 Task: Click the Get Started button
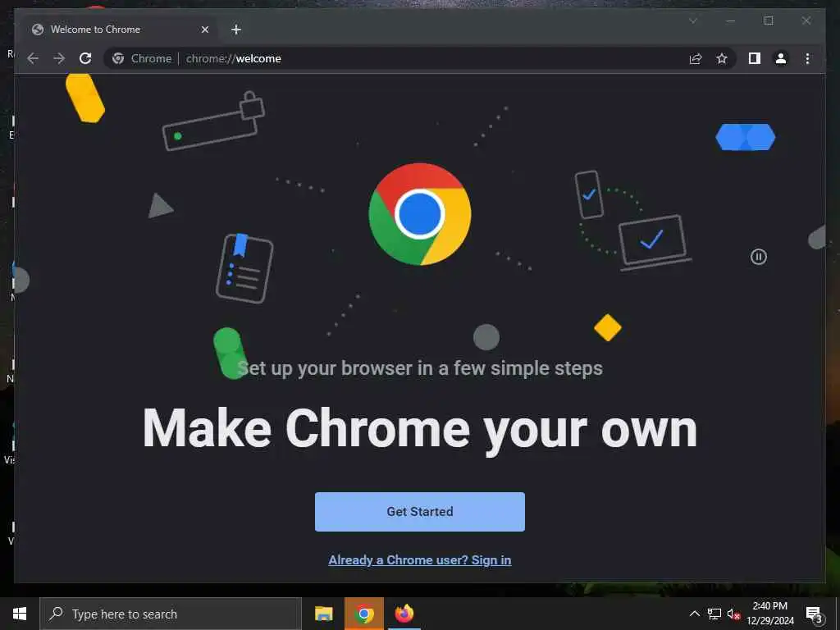(x=419, y=512)
